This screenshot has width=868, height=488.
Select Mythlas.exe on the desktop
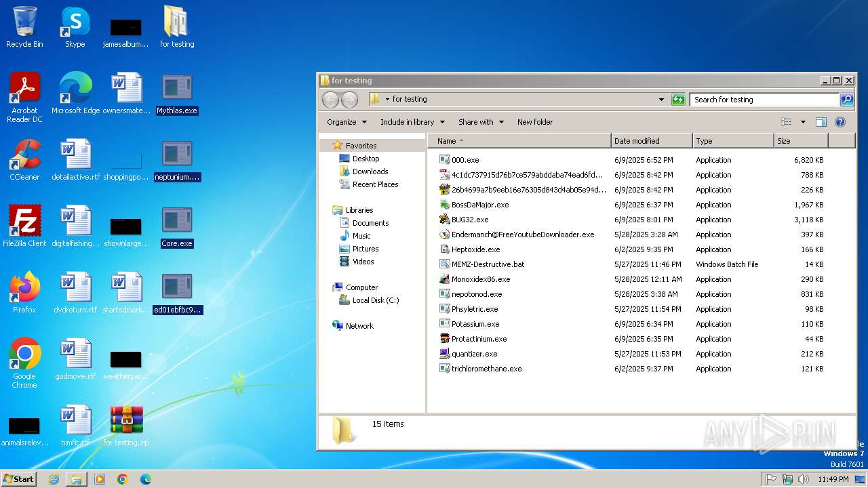[177, 94]
